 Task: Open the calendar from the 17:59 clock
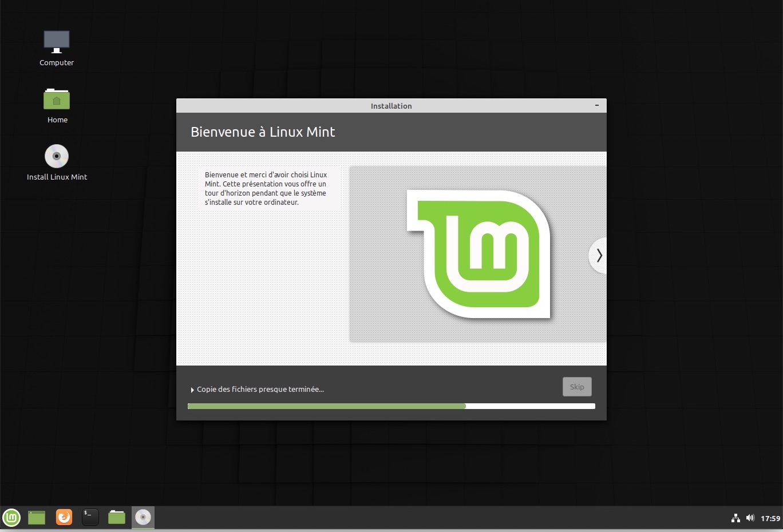[770, 518]
